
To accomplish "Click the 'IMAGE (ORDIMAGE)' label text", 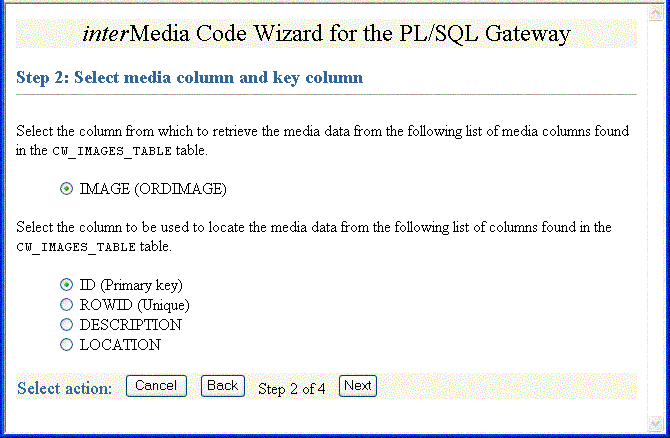I will tap(153, 189).
